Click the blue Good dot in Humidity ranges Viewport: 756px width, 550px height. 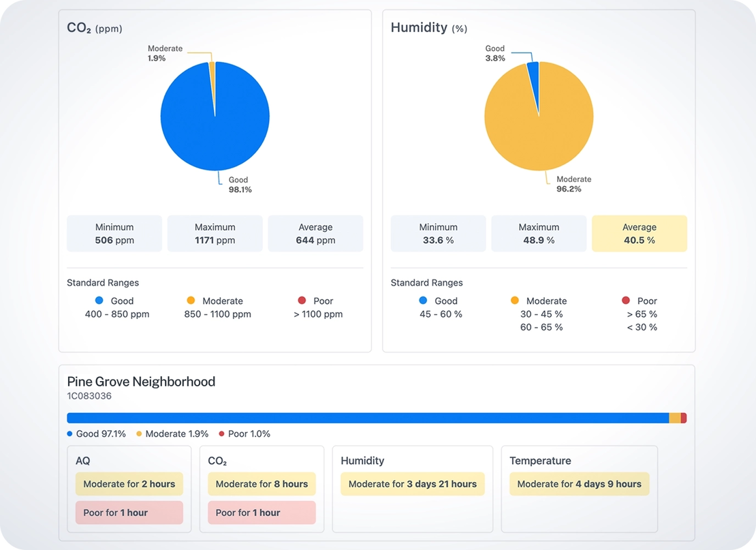point(423,301)
